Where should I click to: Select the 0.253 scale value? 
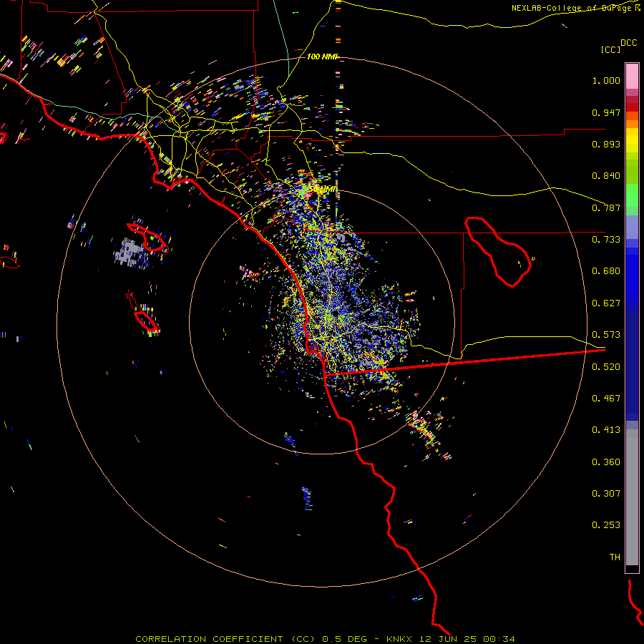click(606, 525)
